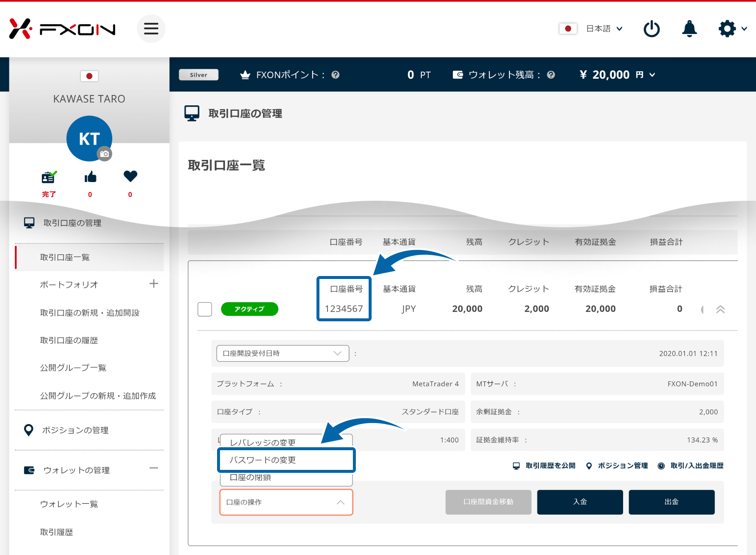The image size is (756, 555).
Task: Click the 1:400 leverage value
Action: (449, 440)
